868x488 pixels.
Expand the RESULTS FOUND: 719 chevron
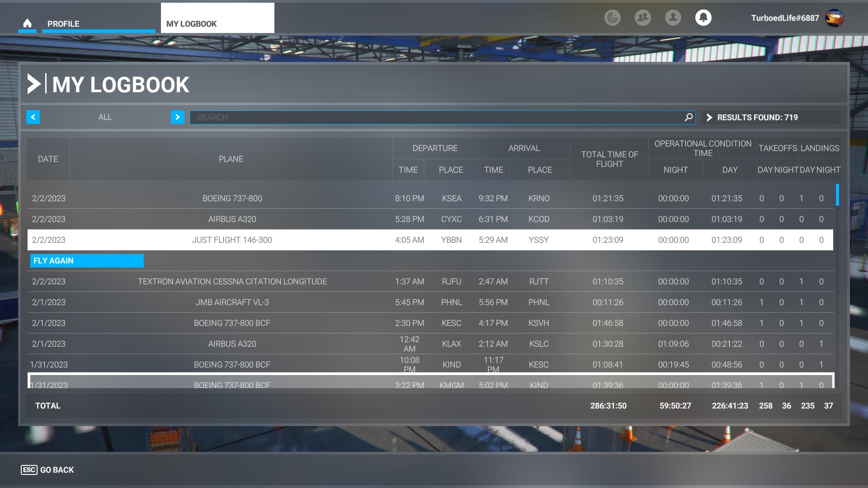point(709,117)
